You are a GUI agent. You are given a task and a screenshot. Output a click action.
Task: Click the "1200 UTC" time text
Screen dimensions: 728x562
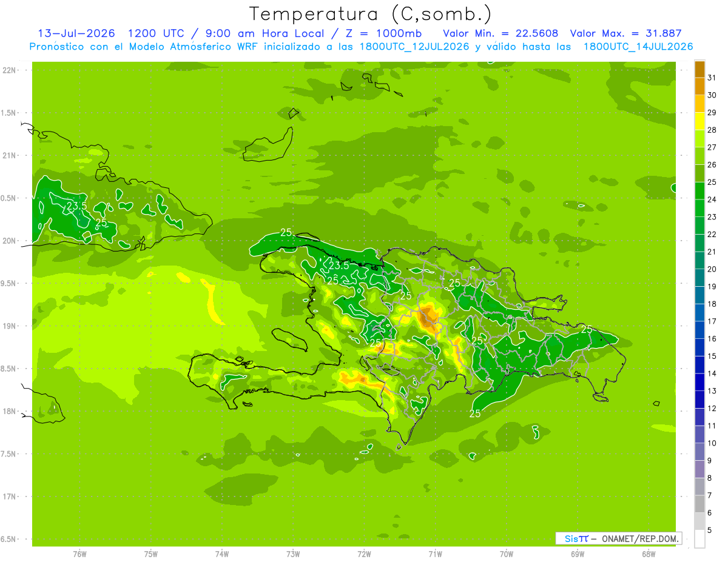pos(157,33)
